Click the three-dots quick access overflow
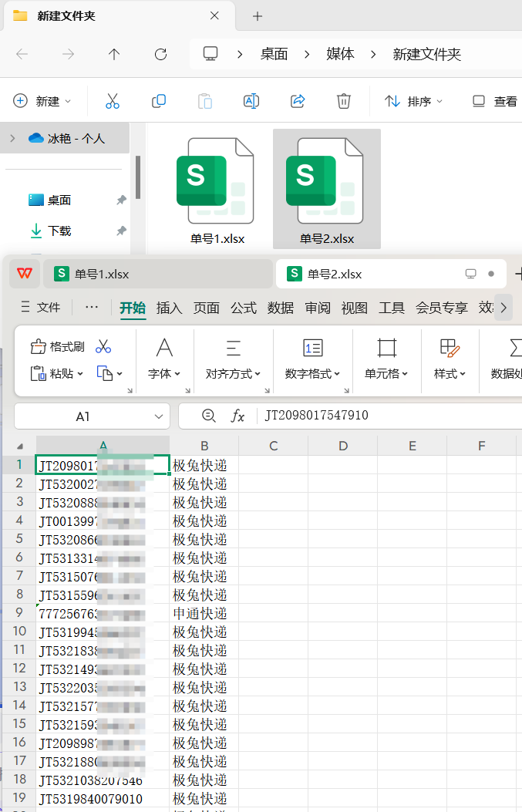This screenshot has width=522, height=812. (x=92, y=307)
